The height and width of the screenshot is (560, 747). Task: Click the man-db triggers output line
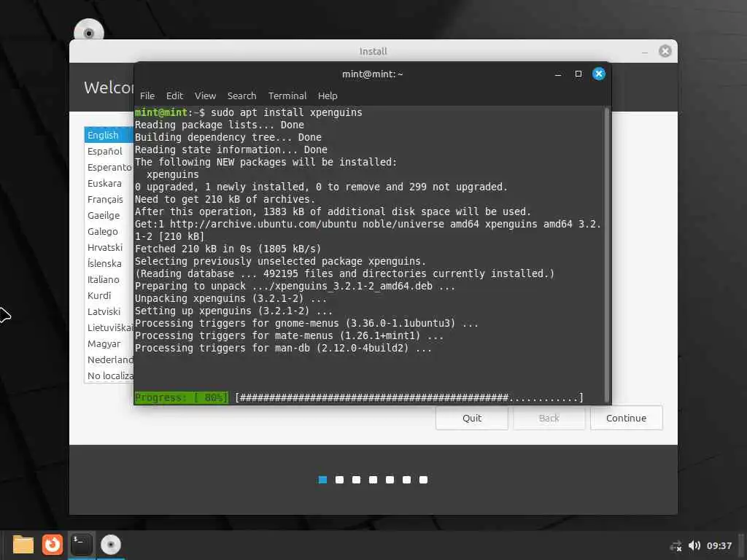tap(283, 348)
